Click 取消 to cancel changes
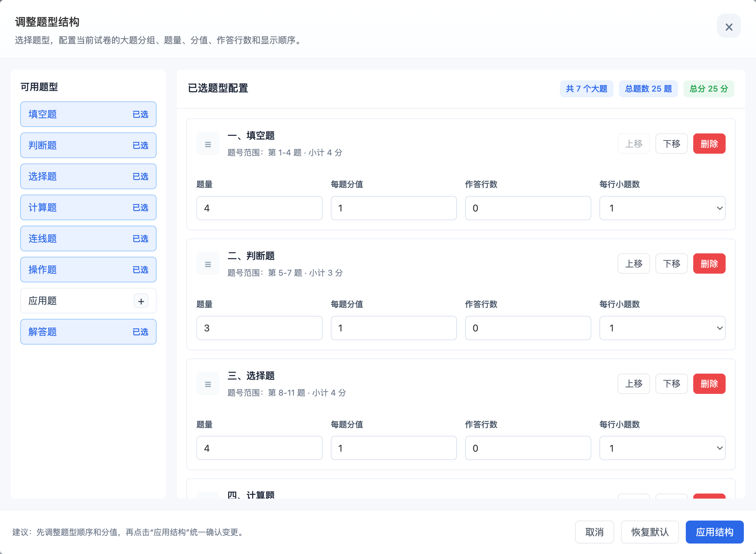 click(x=594, y=532)
